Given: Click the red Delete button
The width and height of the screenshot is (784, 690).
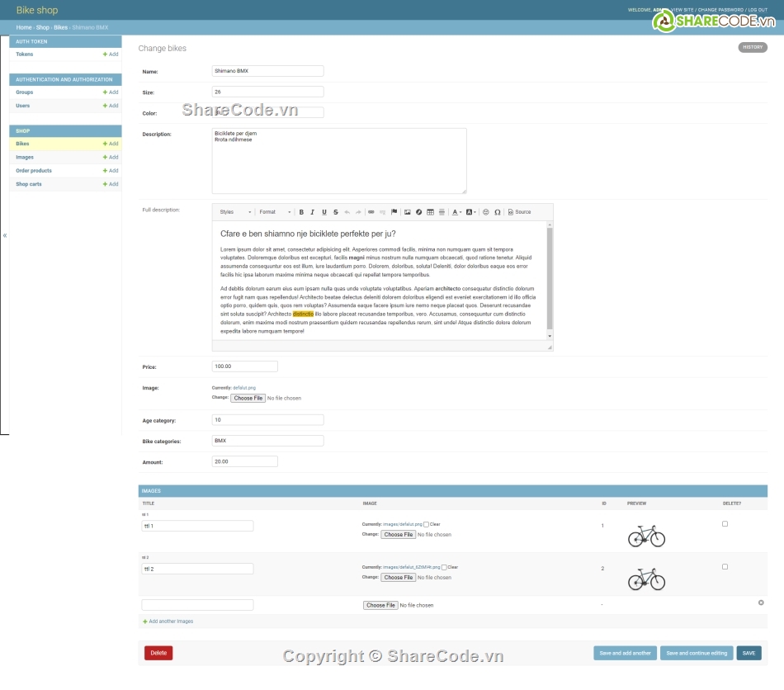Looking at the screenshot, I should 158,653.
